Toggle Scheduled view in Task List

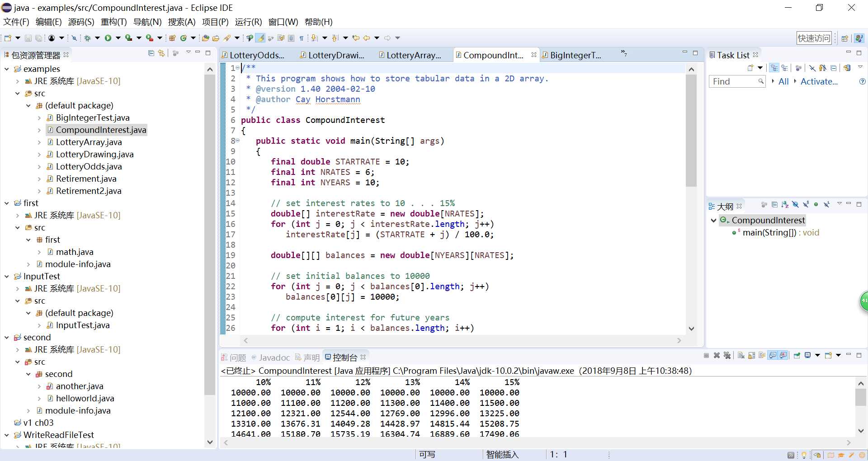click(x=784, y=68)
